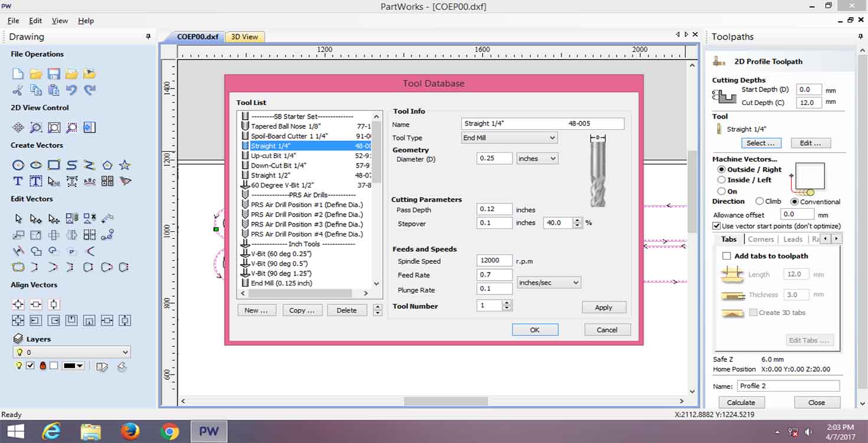Click the Calculate toolpath button
Screen dimensions: 868x443
coord(741,402)
